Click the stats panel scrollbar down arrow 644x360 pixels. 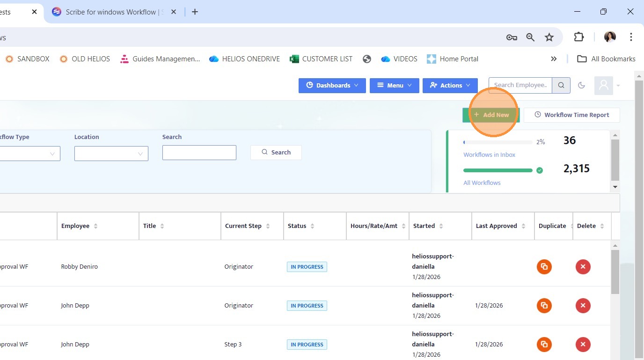point(615,187)
